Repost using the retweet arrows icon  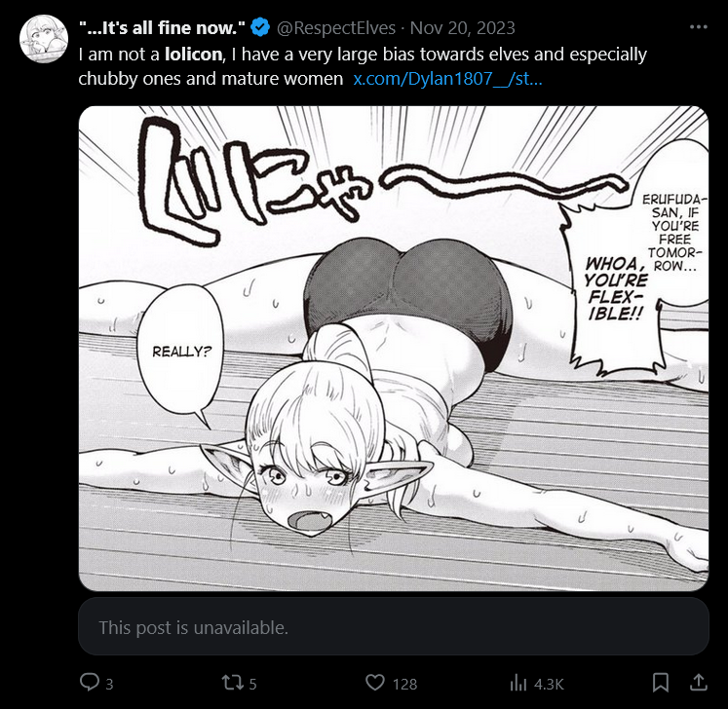[232, 683]
